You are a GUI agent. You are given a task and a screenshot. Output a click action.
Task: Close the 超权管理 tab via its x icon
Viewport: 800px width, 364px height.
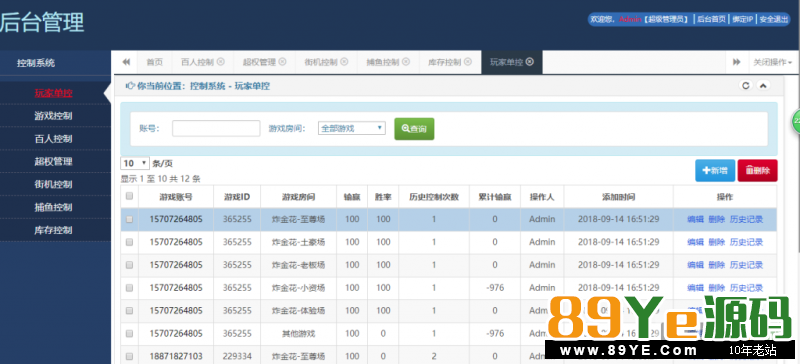282,62
